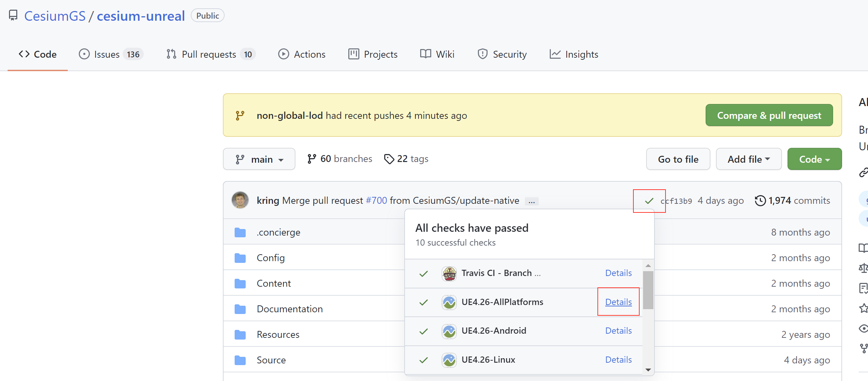Click the Source folder icon
The width and height of the screenshot is (868, 381).
(x=240, y=360)
